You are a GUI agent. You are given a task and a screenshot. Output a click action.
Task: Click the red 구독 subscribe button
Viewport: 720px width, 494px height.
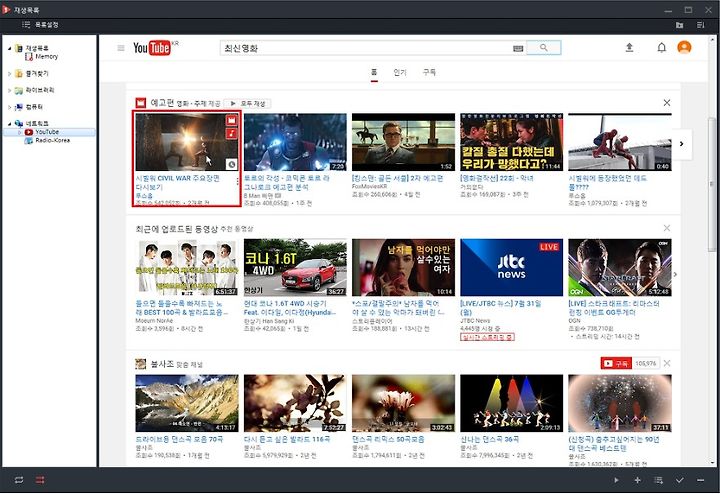coord(616,363)
